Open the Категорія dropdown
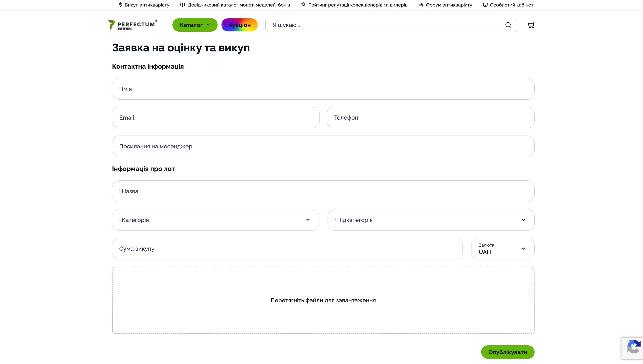The height and width of the screenshot is (364, 643). [215, 220]
